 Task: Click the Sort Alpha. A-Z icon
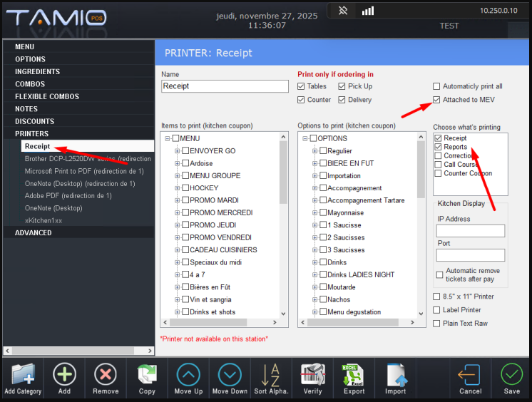coord(271,374)
